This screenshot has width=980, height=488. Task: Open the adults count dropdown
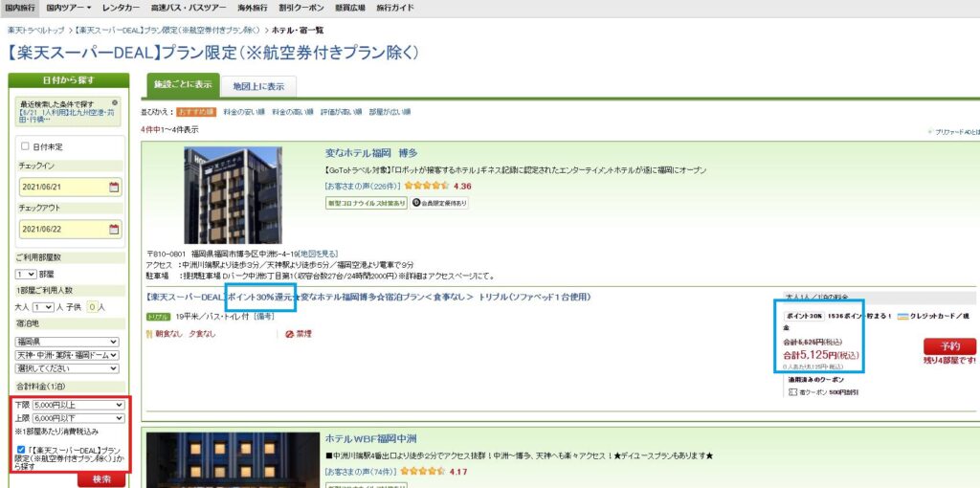pyautogui.click(x=43, y=307)
